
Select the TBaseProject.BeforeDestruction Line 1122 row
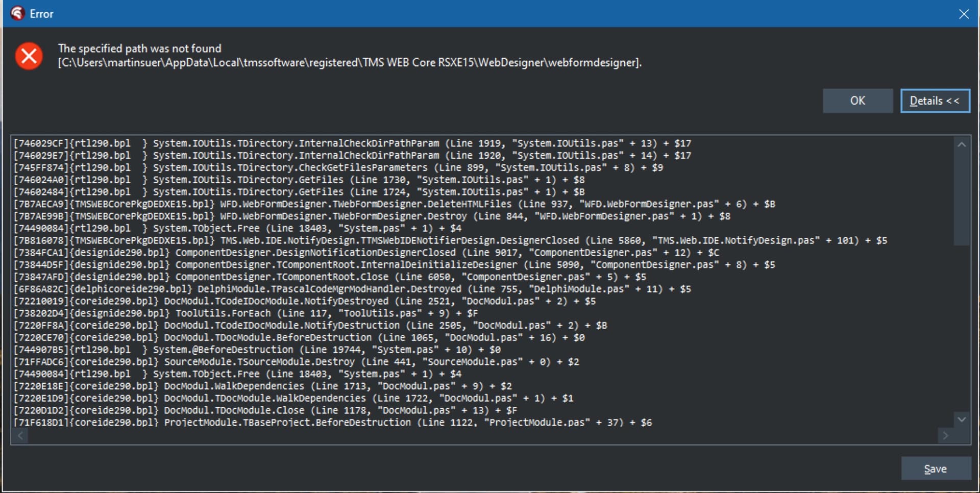332,423
